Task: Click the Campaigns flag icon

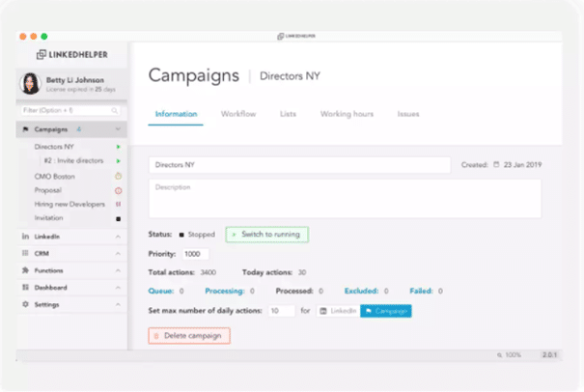Action: click(25, 129)
